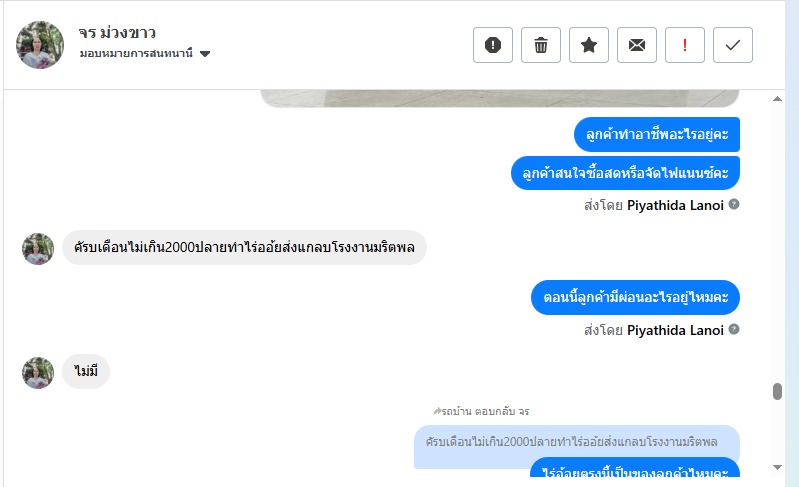The image size is (799, 487).
Task: Click info icon beside second Piyathida Lanoi
Action: [734, 329]
